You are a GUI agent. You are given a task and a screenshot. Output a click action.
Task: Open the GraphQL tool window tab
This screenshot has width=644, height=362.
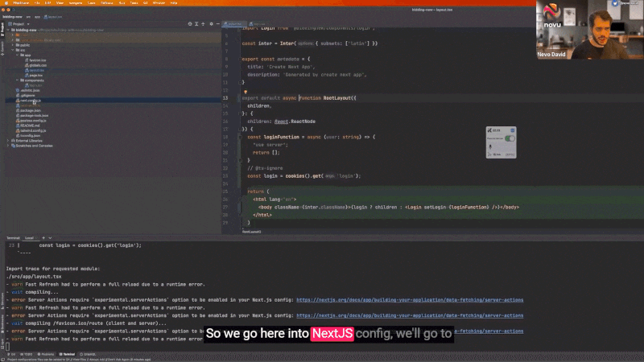88,354
